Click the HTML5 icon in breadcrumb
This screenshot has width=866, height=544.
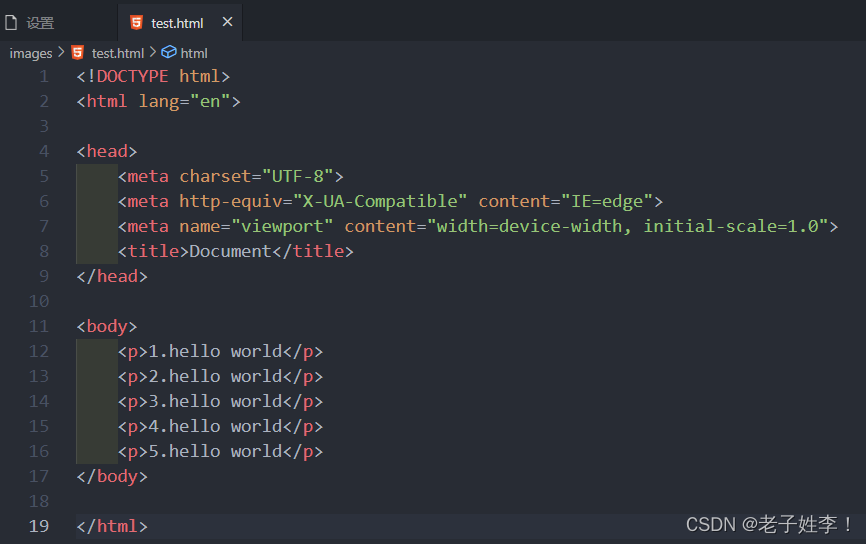[x=78, y=52]
